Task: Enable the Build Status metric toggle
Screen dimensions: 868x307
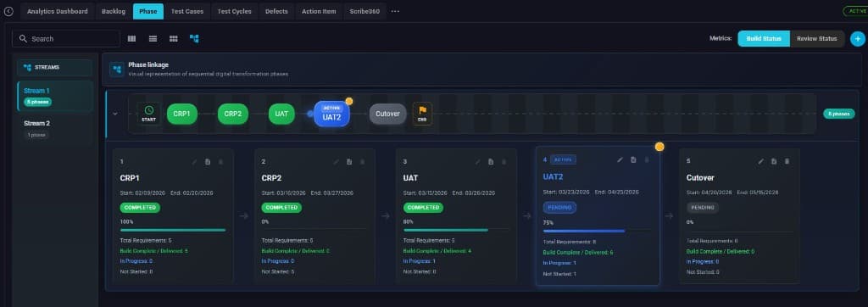Action: click(764, 38)
